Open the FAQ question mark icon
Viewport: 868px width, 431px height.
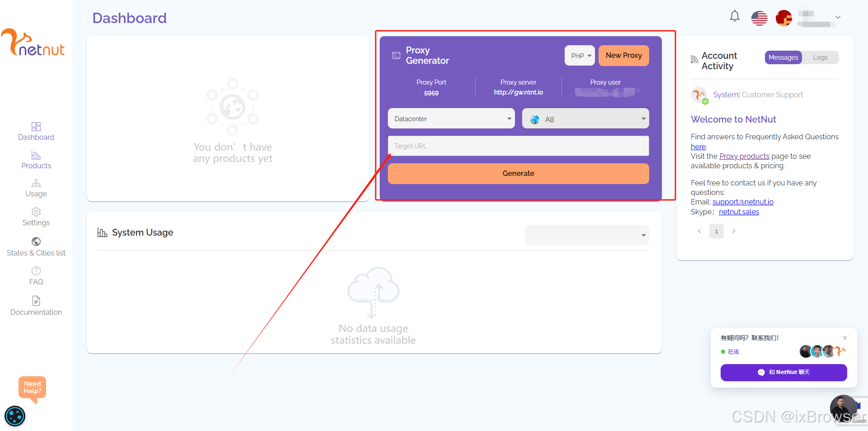(x=36, y=271)
